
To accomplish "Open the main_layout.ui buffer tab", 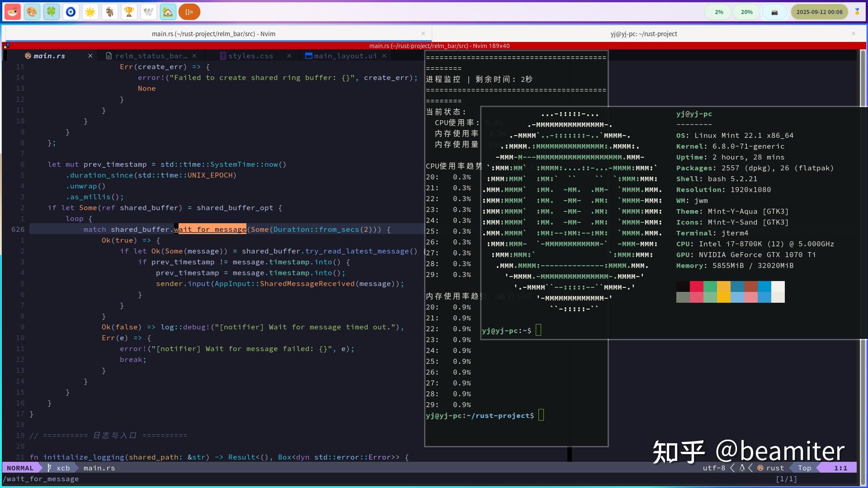I will (345, 56).
